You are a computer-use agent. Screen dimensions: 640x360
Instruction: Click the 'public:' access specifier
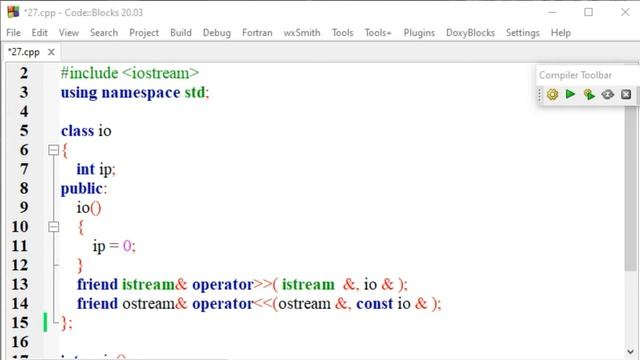click(x=84, y=189)
